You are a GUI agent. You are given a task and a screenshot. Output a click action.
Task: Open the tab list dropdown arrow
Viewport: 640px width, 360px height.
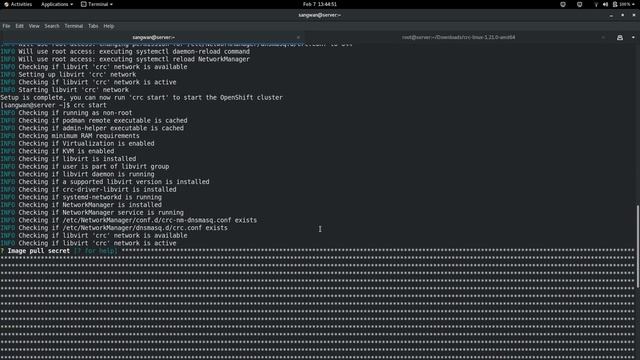pos(633,37)
